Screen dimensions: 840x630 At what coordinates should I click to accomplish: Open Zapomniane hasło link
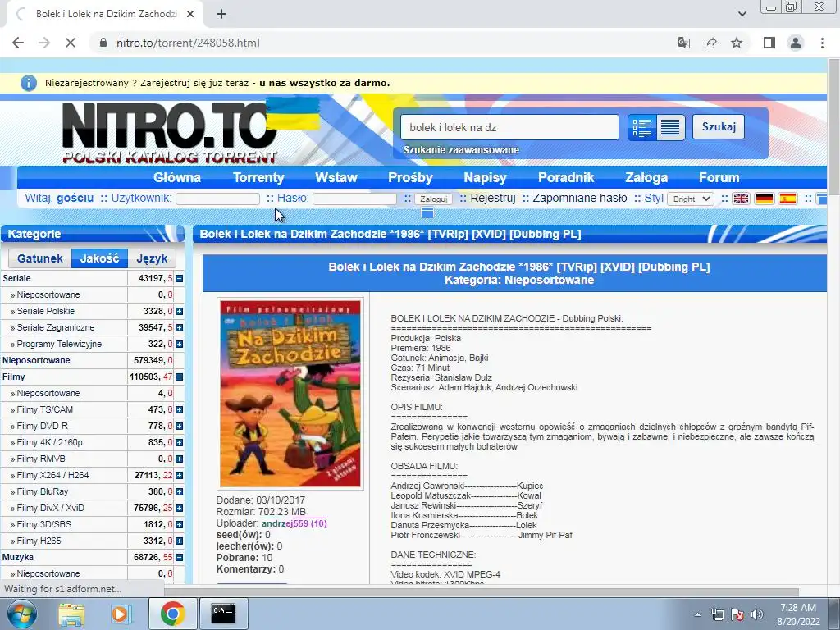tap(580, 199)
